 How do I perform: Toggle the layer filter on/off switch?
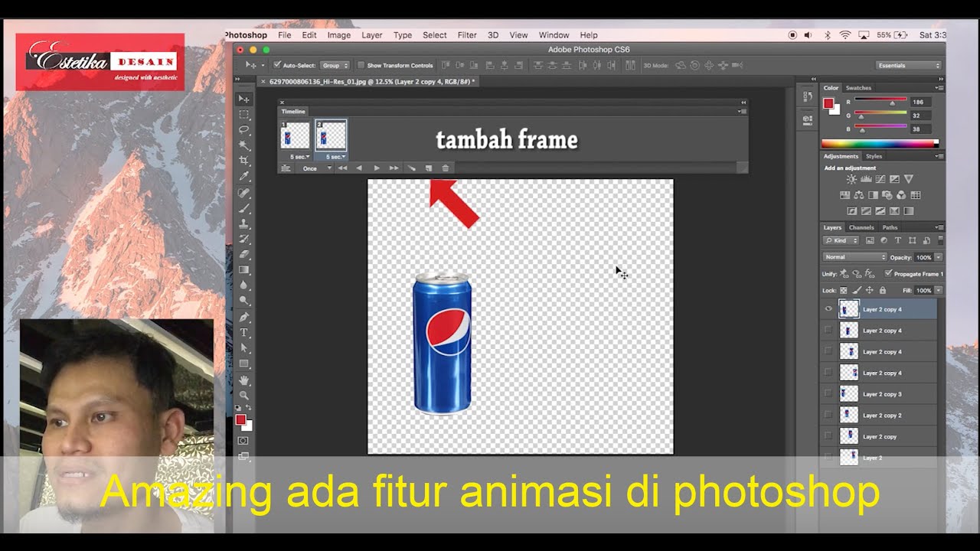[940, 240]
